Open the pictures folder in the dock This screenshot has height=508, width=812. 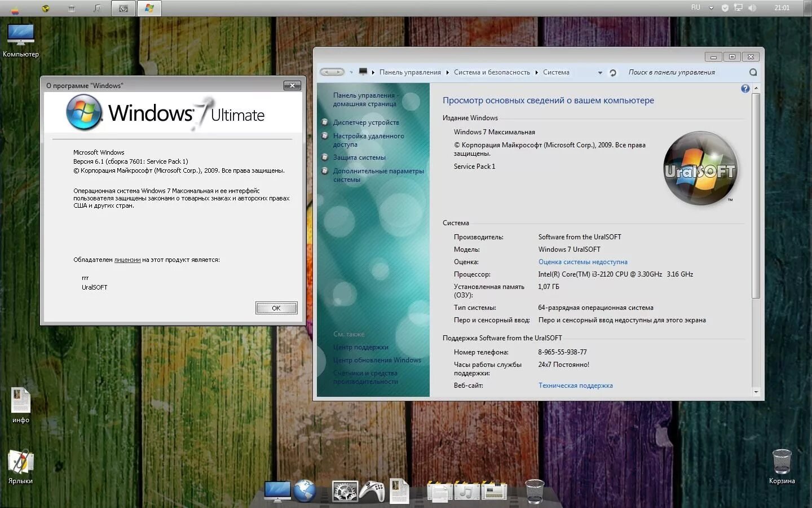(495, 491)
